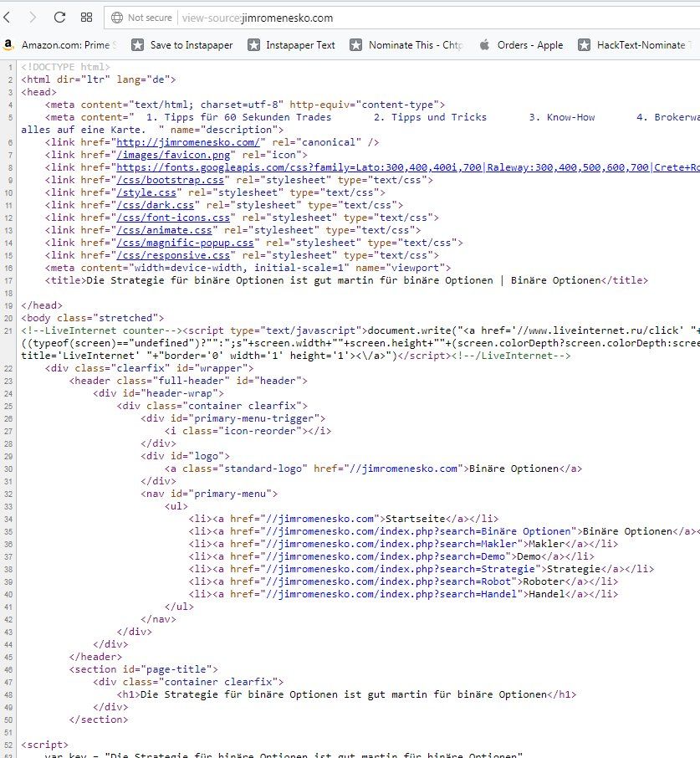Open the /css/responsive.css link
The width and height of the screenshot is (700, 758).
[x=173, y=255]
